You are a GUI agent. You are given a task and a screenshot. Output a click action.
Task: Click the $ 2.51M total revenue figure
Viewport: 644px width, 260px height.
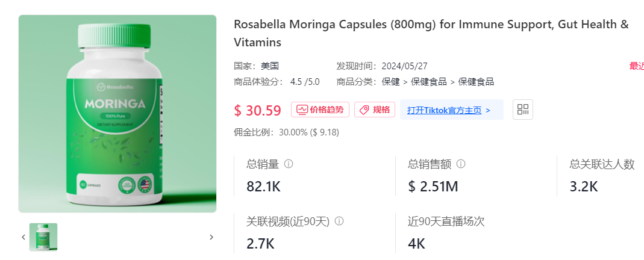point(433,187)
